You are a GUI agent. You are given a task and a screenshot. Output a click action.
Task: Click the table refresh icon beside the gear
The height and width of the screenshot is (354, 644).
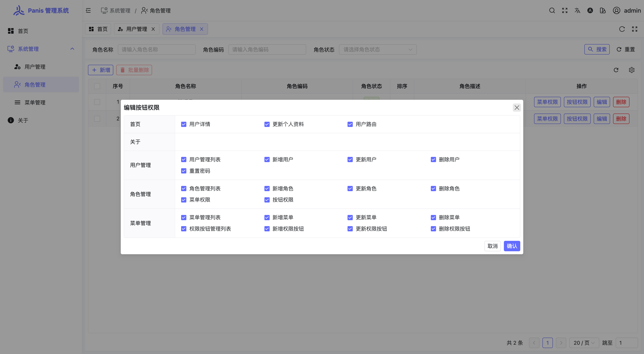pos(616,70)
